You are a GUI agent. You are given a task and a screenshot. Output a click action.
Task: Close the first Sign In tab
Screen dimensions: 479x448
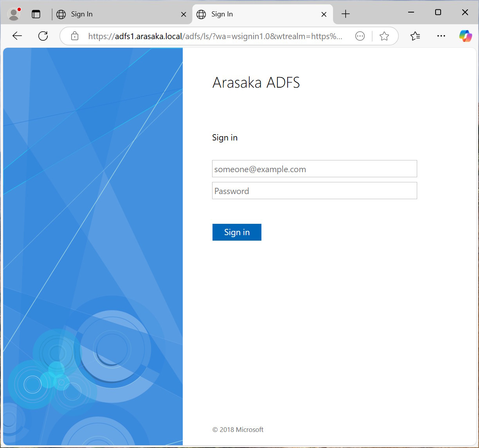tap(183, 14)
